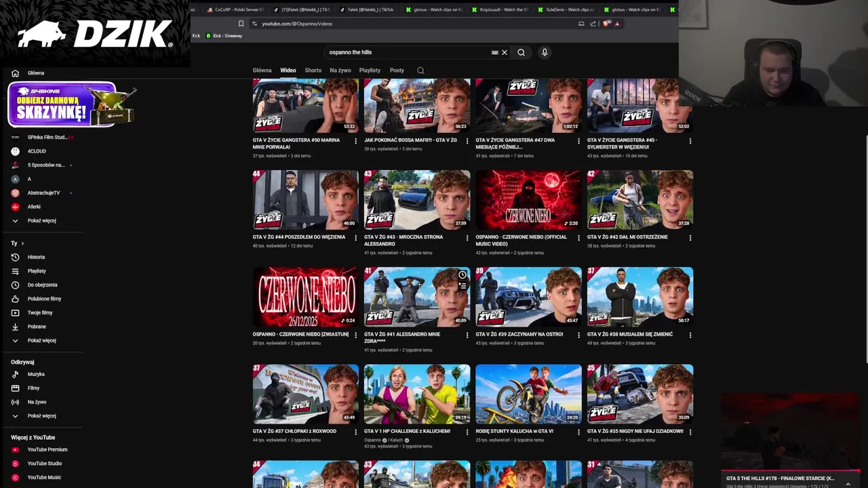The image size is (868, 488).
Task: Click the YouTube search input field
Action: [407, 52]
